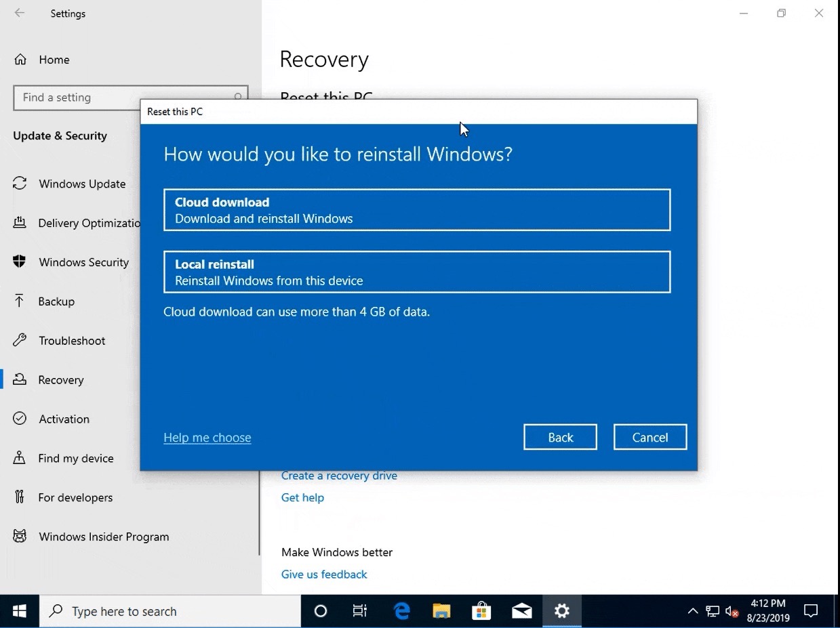Open Troubleshoot wrench icon
Image resolution: width=840 pixels, height=628 pixels.
coord(20,341)
